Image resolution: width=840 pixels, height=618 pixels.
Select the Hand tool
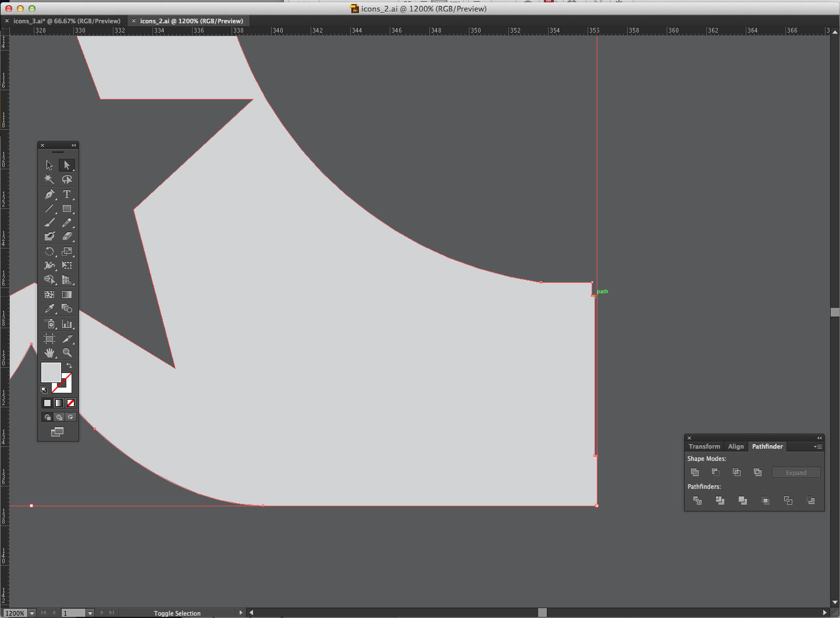(49, 353)
